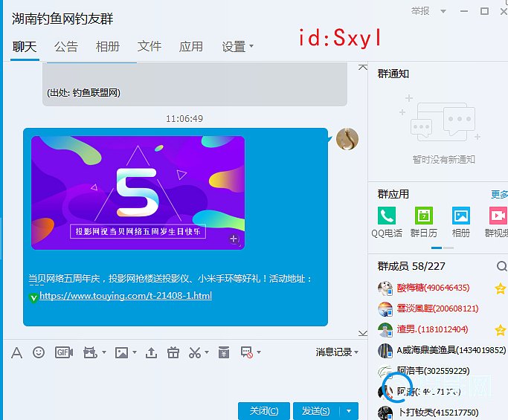This screenshot has height=420, width=508.
Task: Click the 举报 report button
Action: tap(420, 11)
